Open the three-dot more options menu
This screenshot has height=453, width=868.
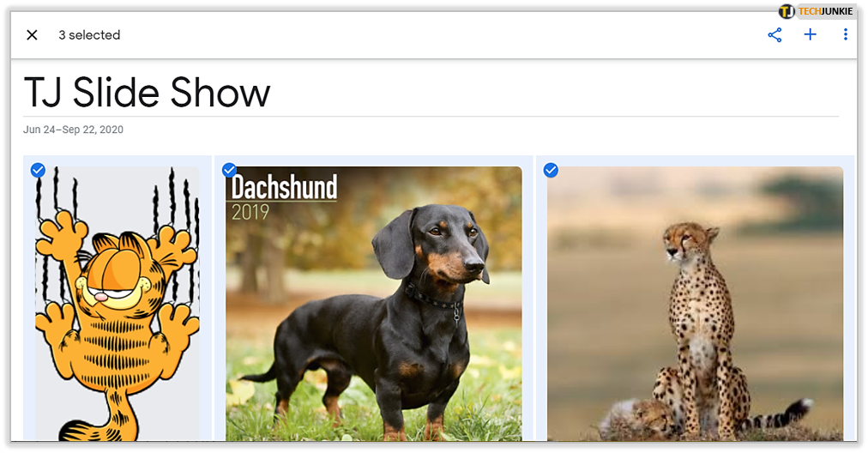coord(845,35)
